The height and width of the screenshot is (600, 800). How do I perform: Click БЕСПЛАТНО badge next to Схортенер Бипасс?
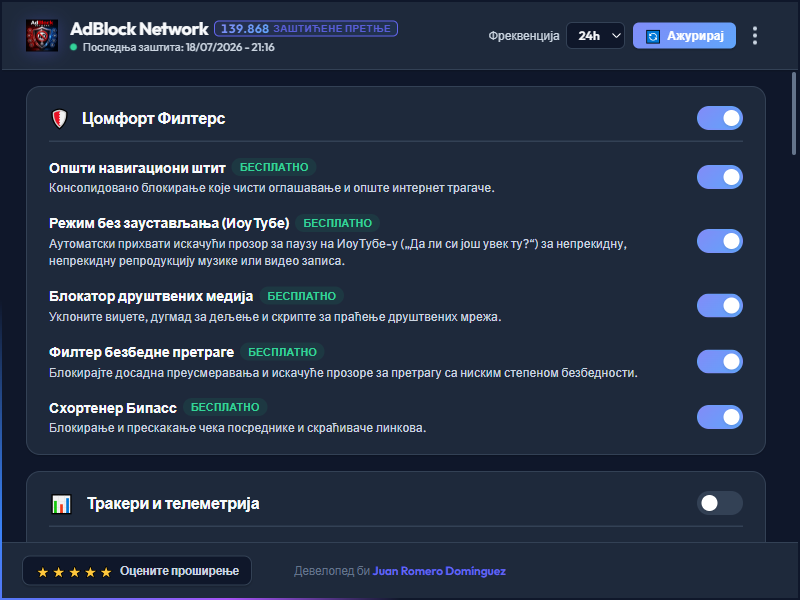point(225,407)
